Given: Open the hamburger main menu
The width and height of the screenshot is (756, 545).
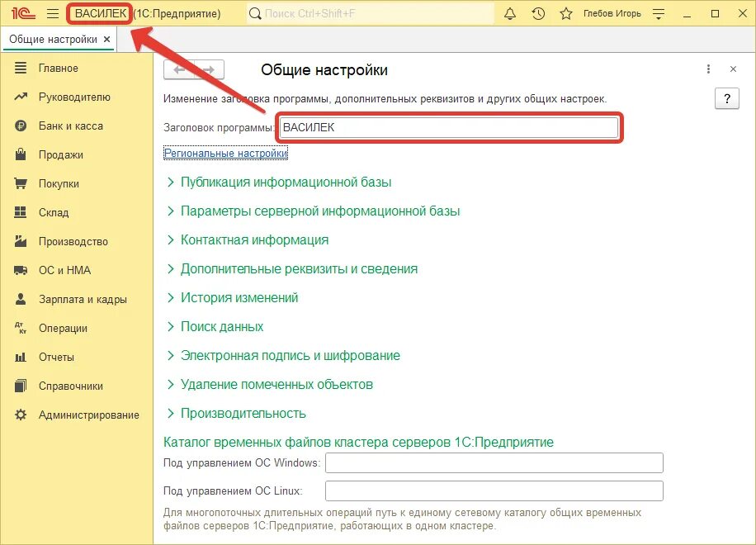Looking at the screenshot, I should coord(53,13).
